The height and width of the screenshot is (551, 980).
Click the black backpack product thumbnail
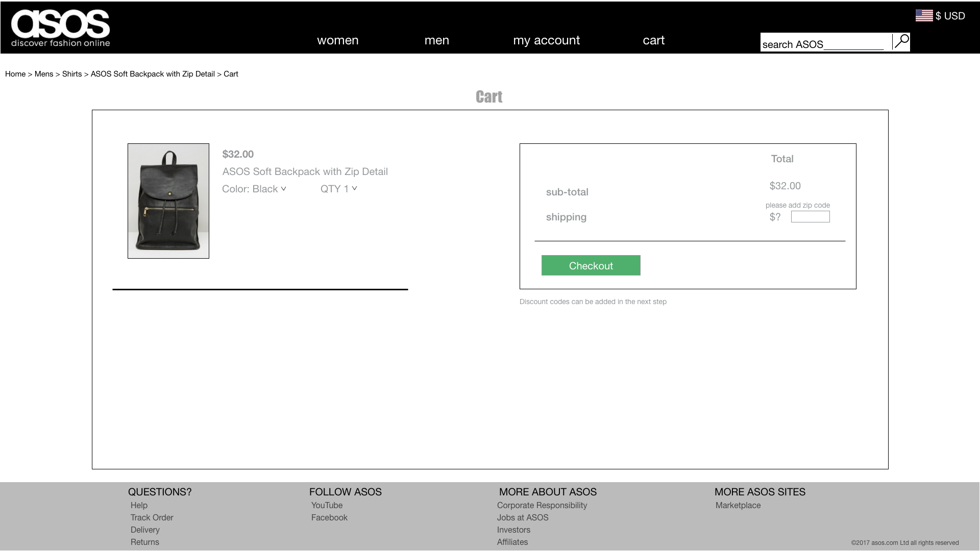tap(168, 201)
